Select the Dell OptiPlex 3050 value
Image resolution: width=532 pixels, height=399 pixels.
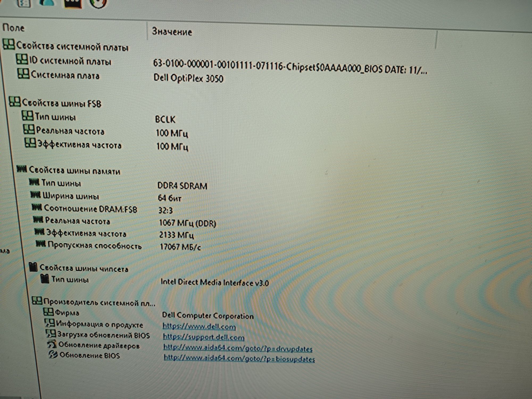pos(189,78)
